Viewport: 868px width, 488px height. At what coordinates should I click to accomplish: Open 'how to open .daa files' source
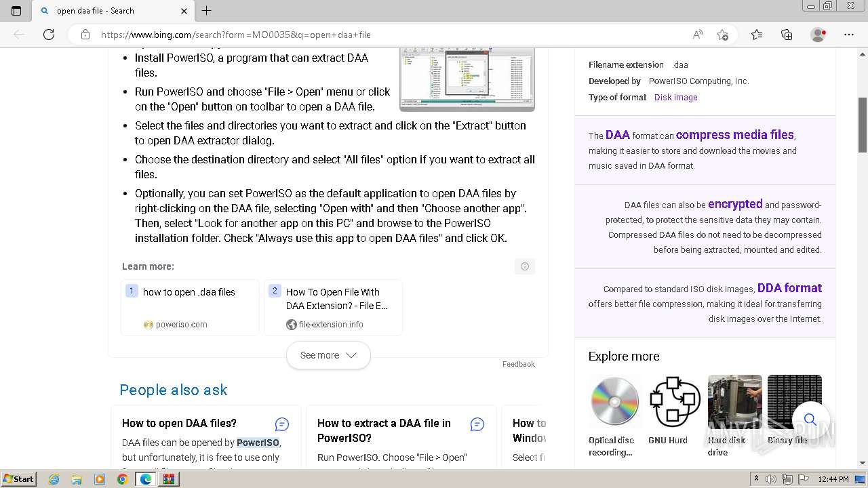pyautogui.click(x=191, y=308)
